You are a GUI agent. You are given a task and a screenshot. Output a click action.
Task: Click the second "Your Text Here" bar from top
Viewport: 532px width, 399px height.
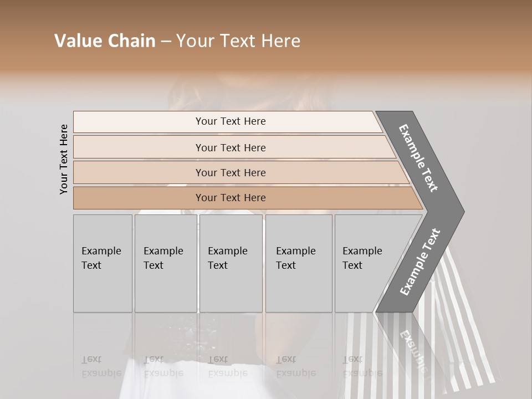pos(231,147)
